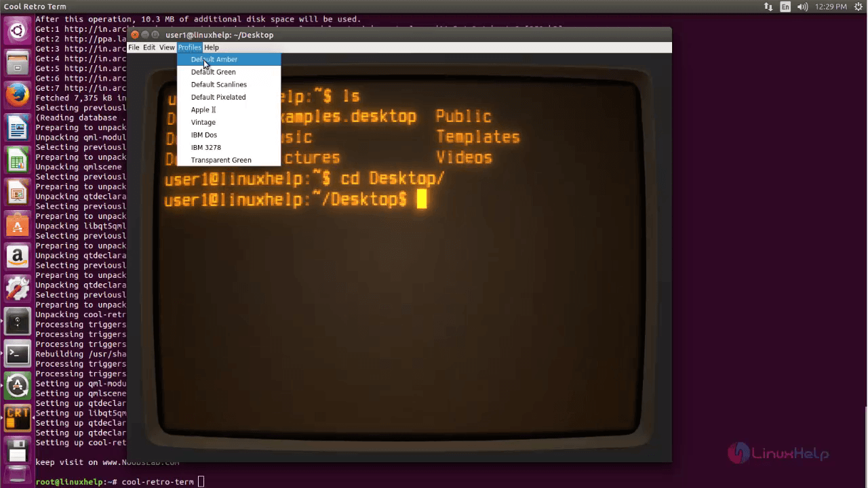868x488 pixels.
Task: Open the Trash at dock bottom
Action: (17, 476)
